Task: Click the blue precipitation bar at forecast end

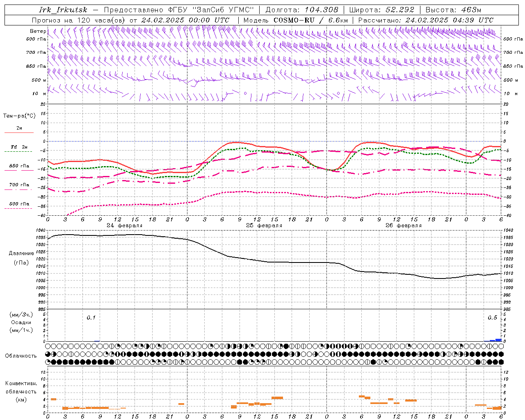Action: (498, 340)
